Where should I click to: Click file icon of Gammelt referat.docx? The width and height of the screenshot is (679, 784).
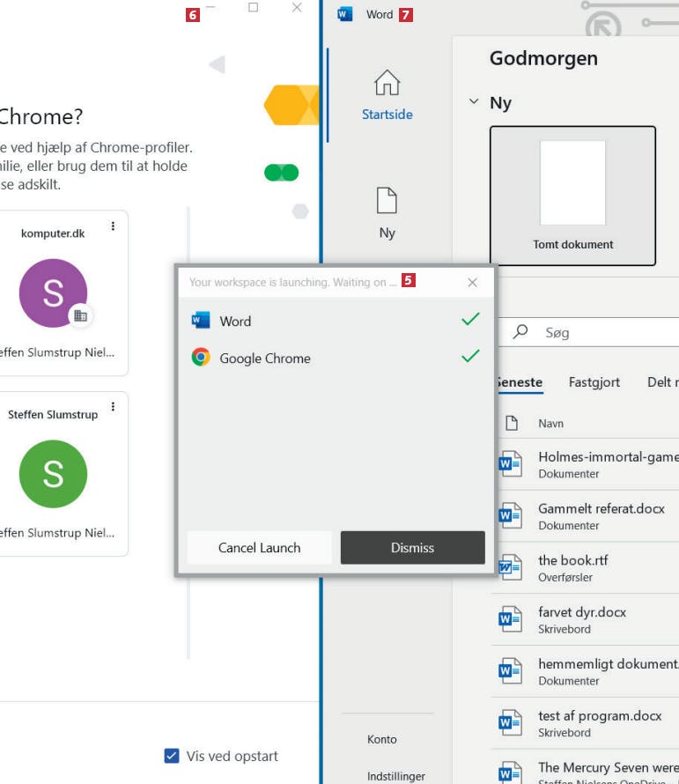[510, 515]
